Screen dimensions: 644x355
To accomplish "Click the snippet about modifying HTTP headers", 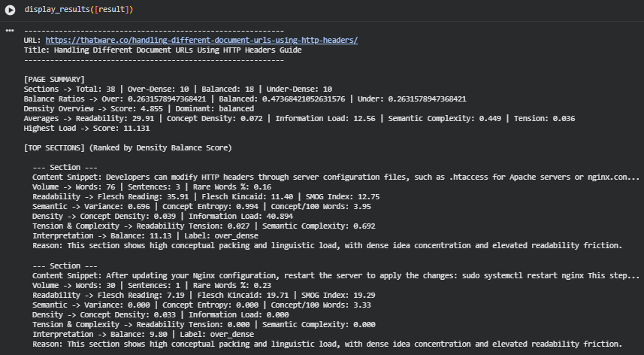I will (335, 177).
